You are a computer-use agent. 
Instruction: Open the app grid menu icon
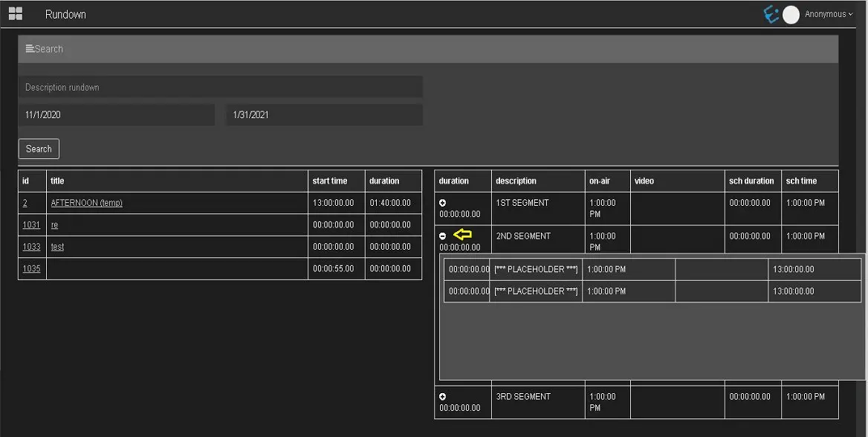pos(15,13)
